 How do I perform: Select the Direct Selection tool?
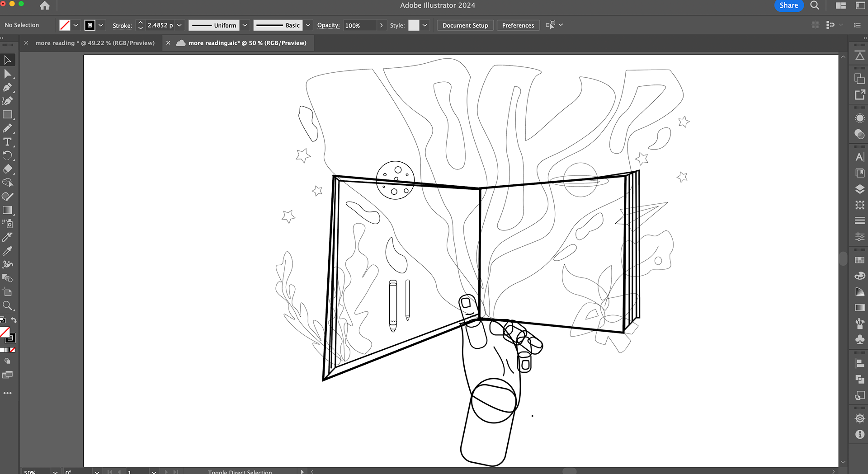pos(8,74)
